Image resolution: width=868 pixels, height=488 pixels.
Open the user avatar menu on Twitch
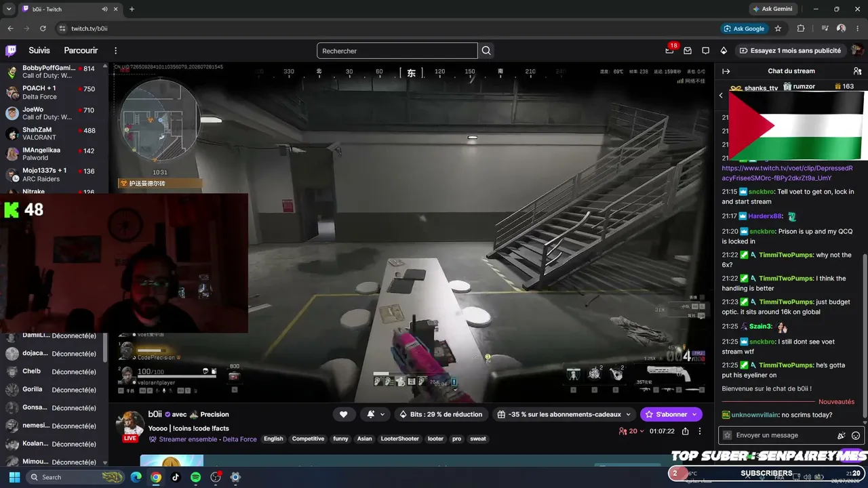coord(857,51)
